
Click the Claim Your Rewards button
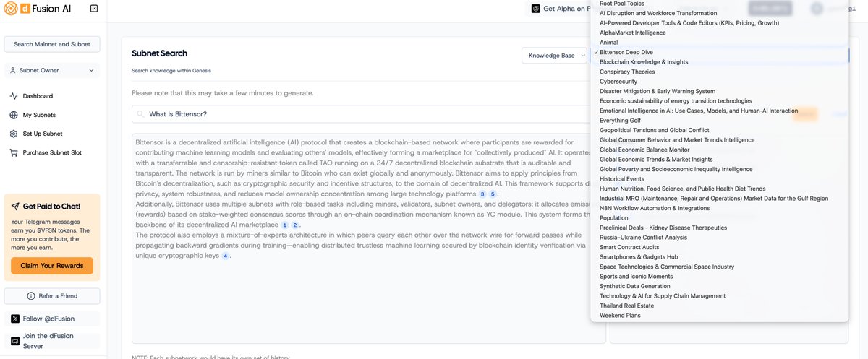[52, 266]
